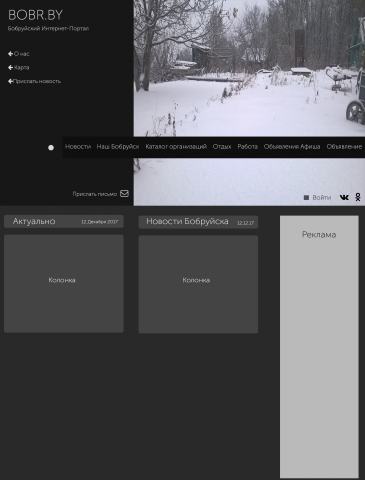This screenshot has width=365, height=480.
Task: Click the 'Реклама' advertisement panel
Action: [319, 347]
